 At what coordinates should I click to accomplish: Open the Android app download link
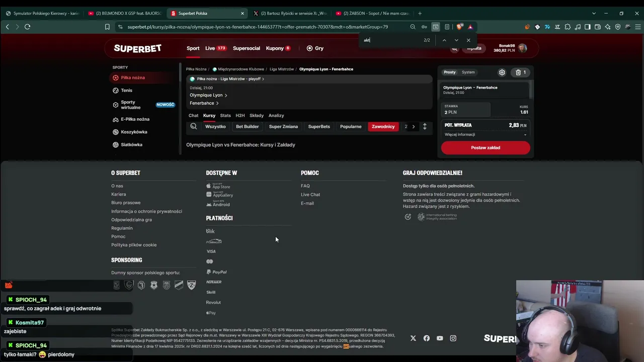tap(218, 204)
